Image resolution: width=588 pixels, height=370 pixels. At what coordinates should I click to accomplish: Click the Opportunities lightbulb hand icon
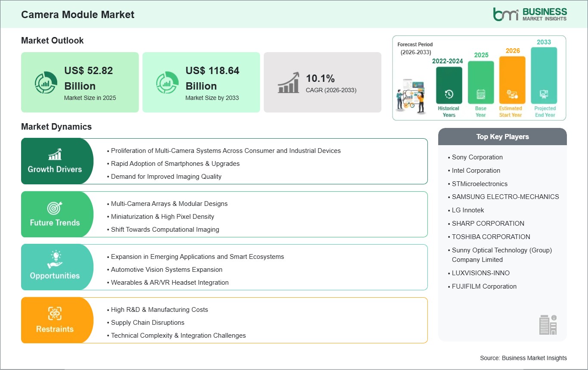point(55,261)
